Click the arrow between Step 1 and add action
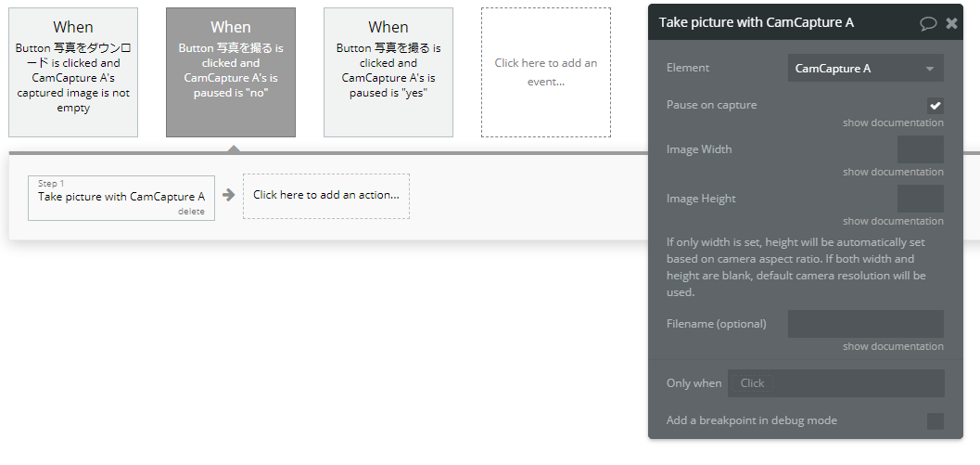 (229, 195)
